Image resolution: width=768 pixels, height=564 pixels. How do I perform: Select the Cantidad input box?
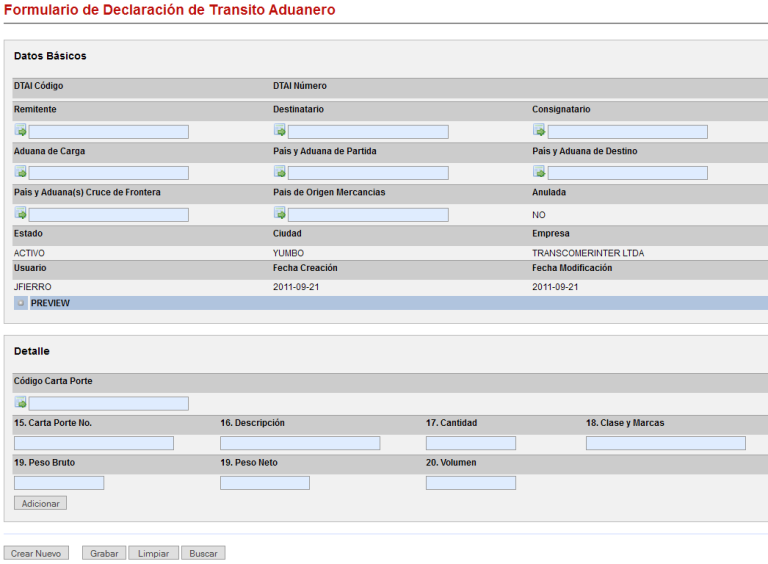[x=470, y=443]
